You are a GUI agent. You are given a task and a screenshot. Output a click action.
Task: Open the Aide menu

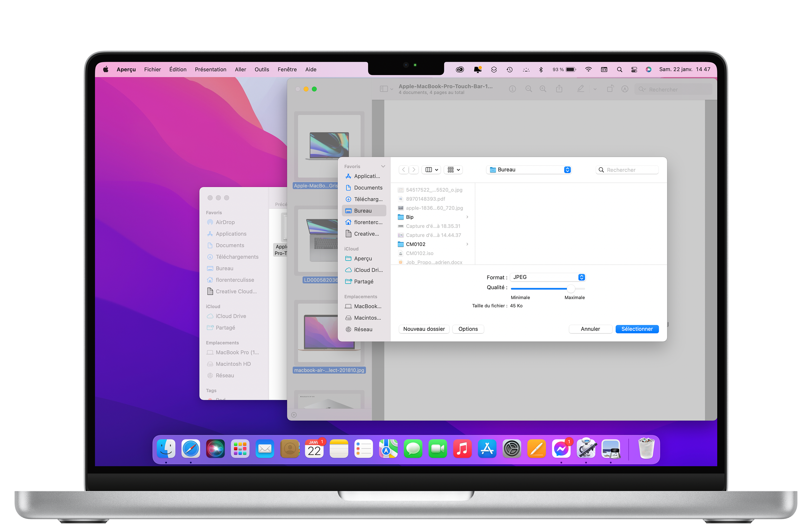click(x=311, y=70)
